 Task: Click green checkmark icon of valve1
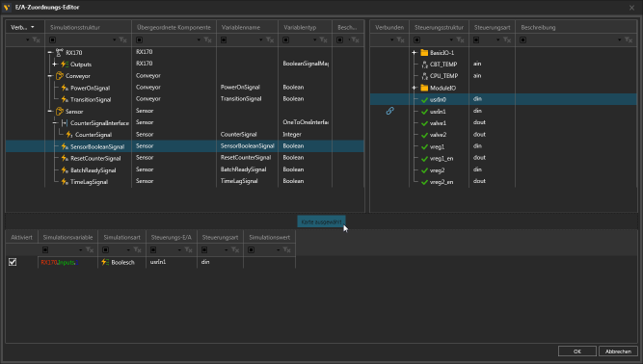tap(424, 123)
